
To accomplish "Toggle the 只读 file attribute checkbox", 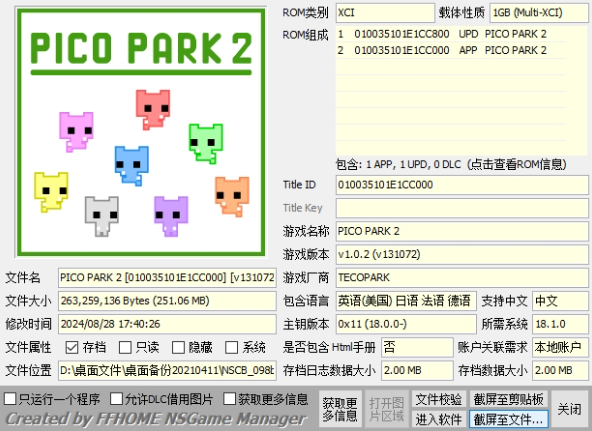I will (125, 347).
